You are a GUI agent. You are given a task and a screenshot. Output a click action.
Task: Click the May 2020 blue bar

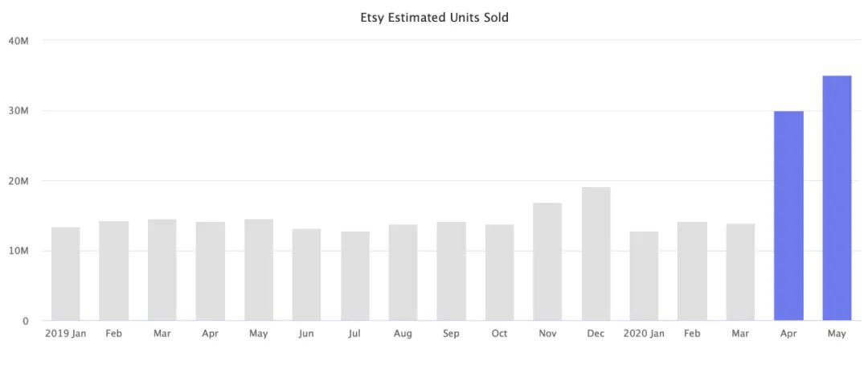837,198
